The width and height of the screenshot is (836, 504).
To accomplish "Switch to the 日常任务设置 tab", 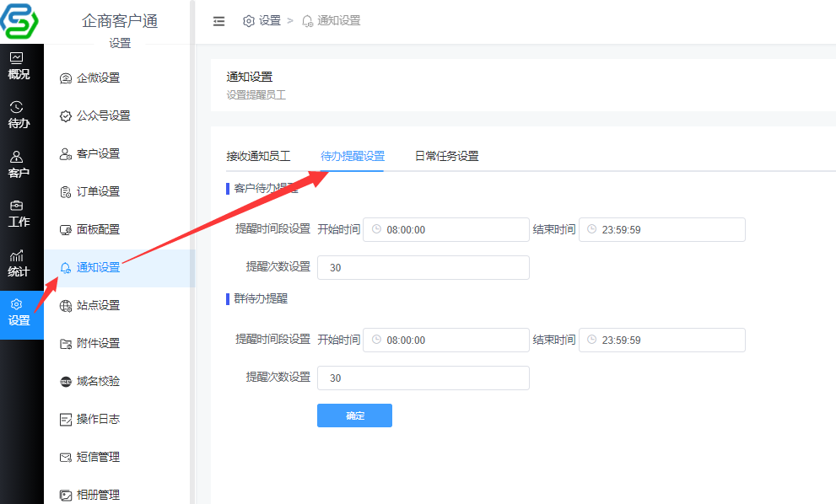I will pos(447,156).
